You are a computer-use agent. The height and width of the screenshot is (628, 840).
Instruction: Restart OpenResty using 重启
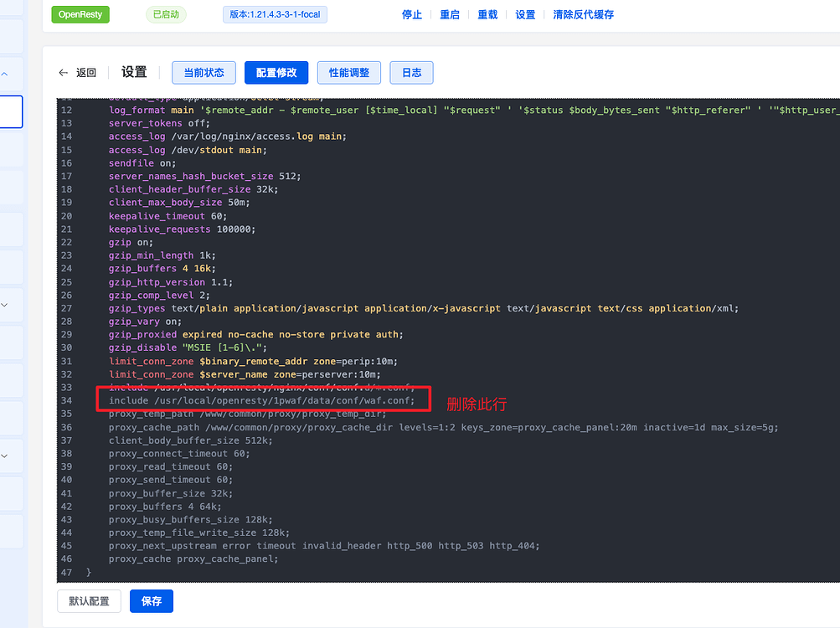(449, 14)
